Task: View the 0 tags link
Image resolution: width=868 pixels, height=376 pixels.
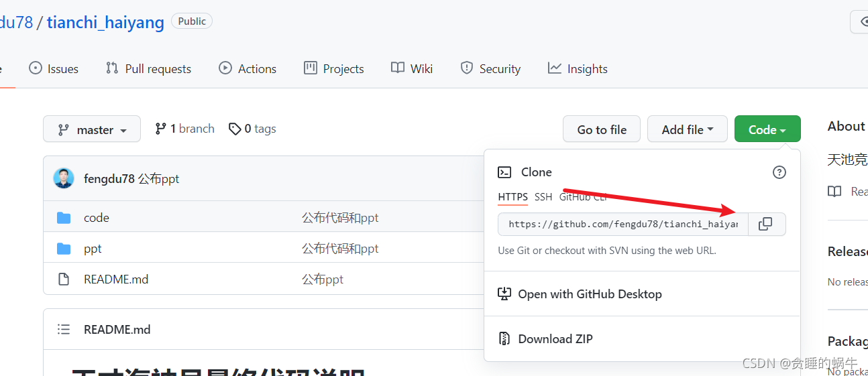Action: coord(252,129)
